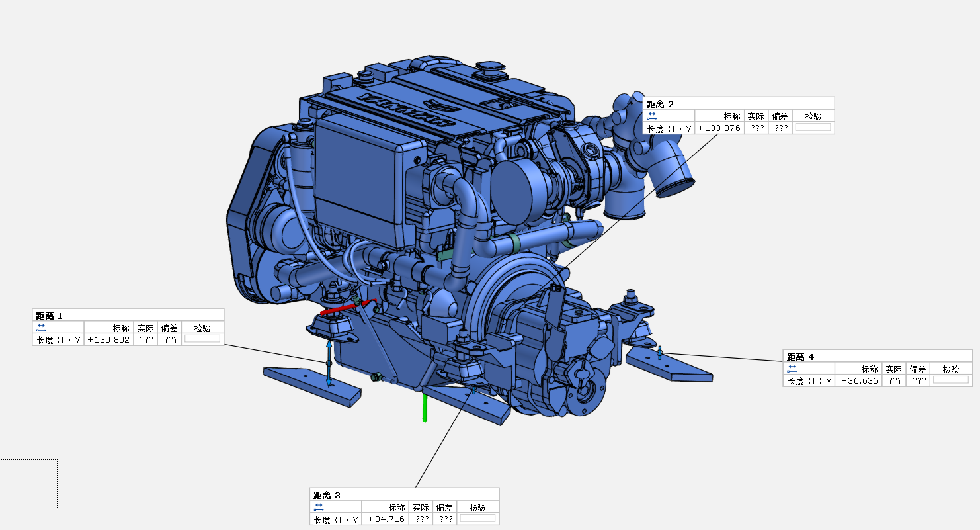Click the 长度 (L) Y row label in 距离 2
The height and width of the screenshot is (530, 980).
tap(669, 128)
